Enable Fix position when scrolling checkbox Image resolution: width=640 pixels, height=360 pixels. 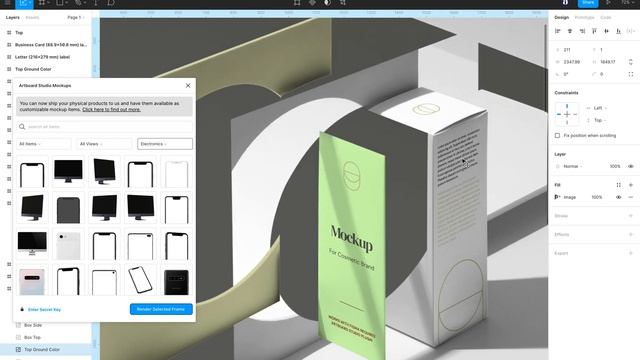point(558,136)
